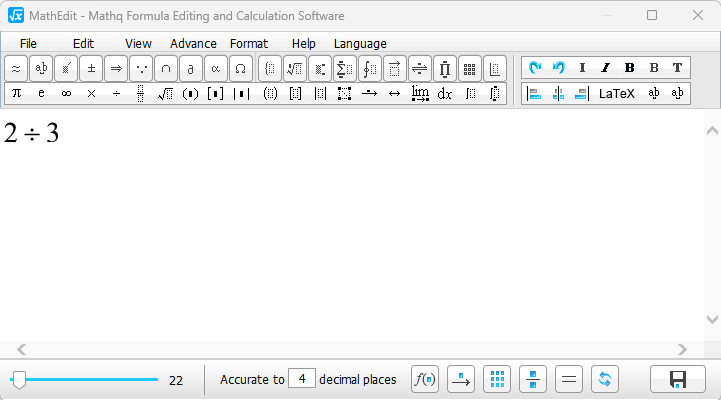Open the plus-minus operator symbols palette
This screenshot has width=721, height=400.
pyautogui.click(x=91, y=69)
